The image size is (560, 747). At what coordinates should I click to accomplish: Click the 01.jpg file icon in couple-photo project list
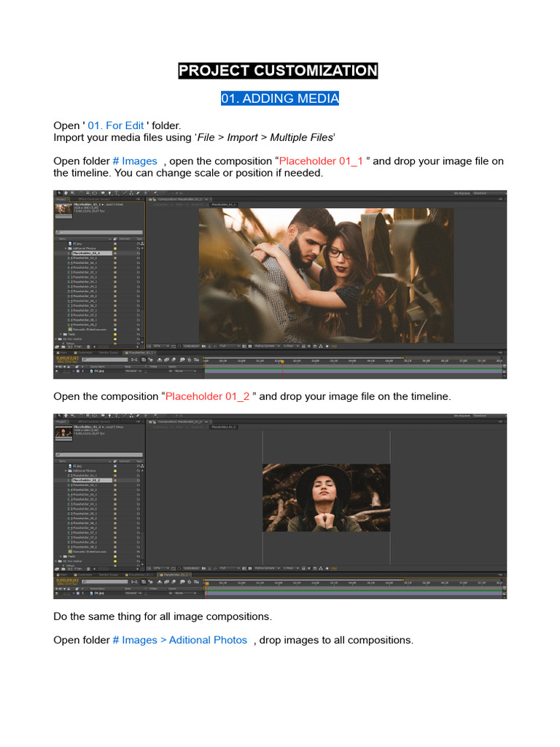[69, 243]
